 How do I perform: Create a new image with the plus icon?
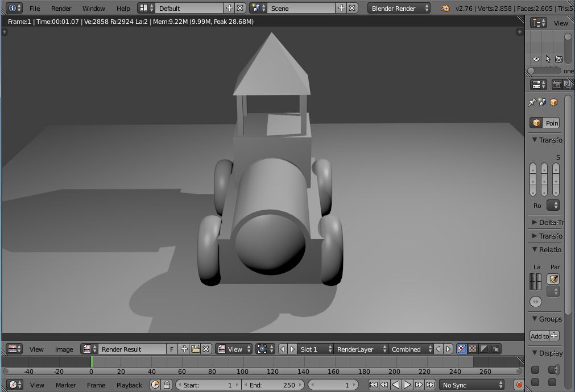185,349
